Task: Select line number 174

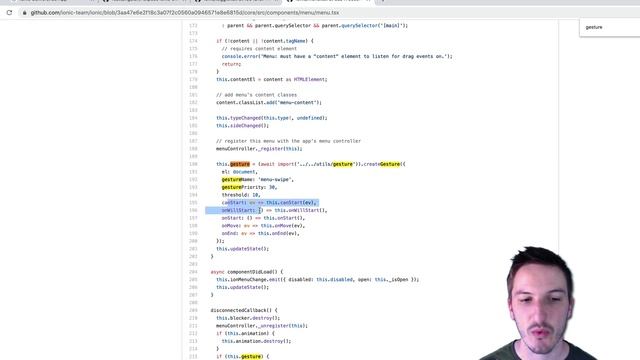Action: click(193, 41)
